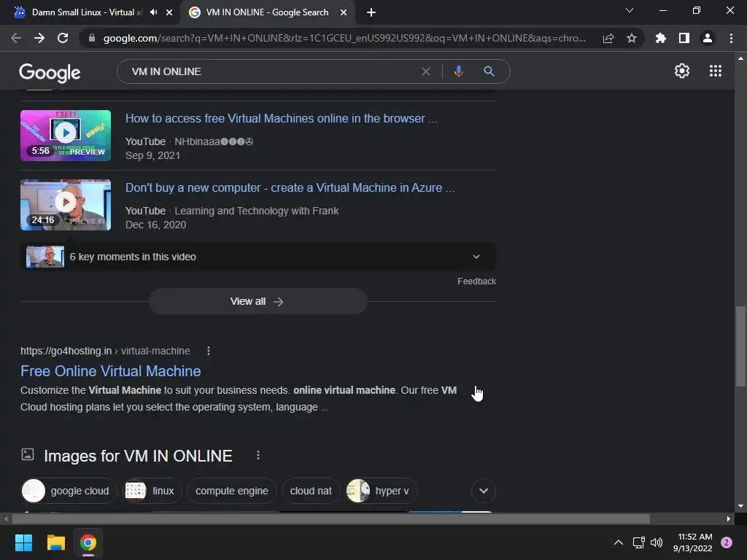
Task: Close the VM IN ONLINE search tab
Action: [x=344, y=12]
